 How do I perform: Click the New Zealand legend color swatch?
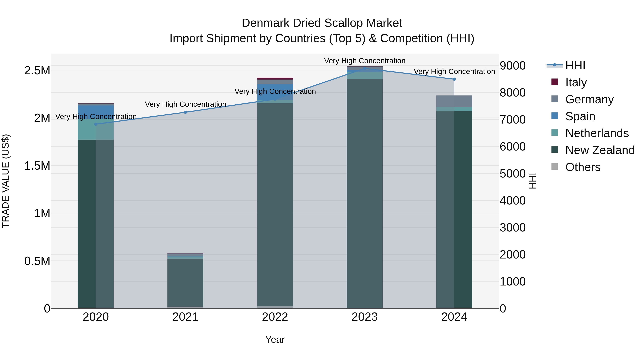coord(555,150)
